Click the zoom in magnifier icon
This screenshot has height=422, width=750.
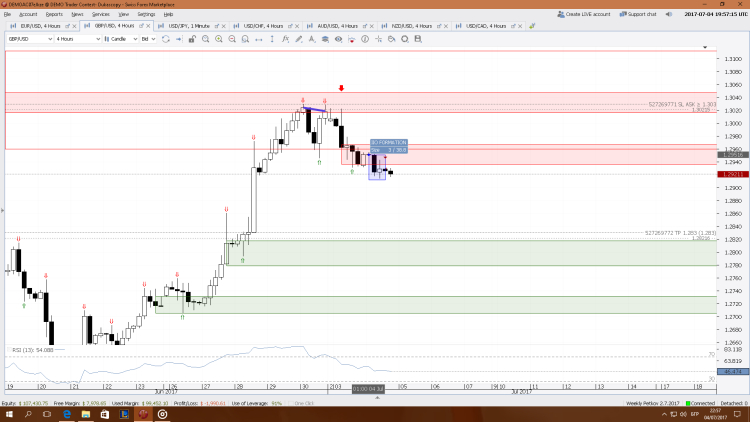point(219,39)
